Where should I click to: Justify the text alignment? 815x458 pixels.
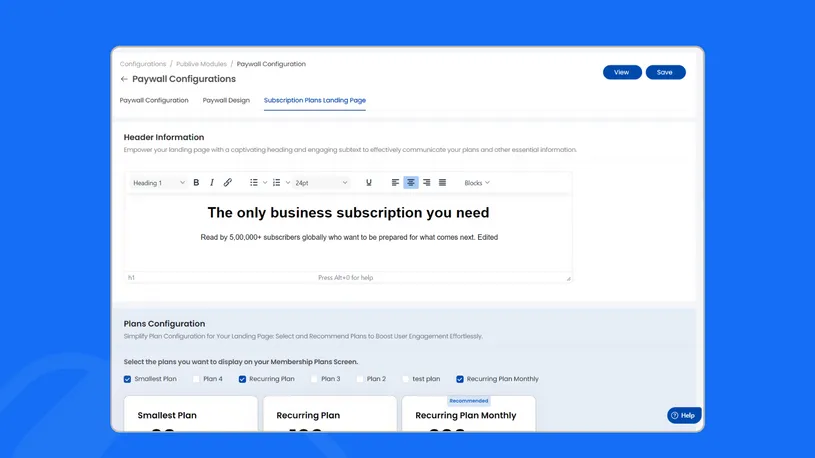point(442,183)
